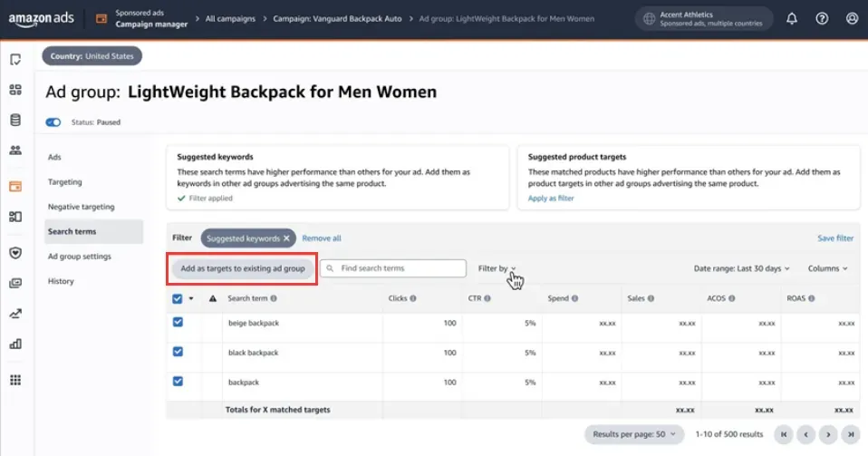Click the info icon next to Sales

click(x=651, y=298)
